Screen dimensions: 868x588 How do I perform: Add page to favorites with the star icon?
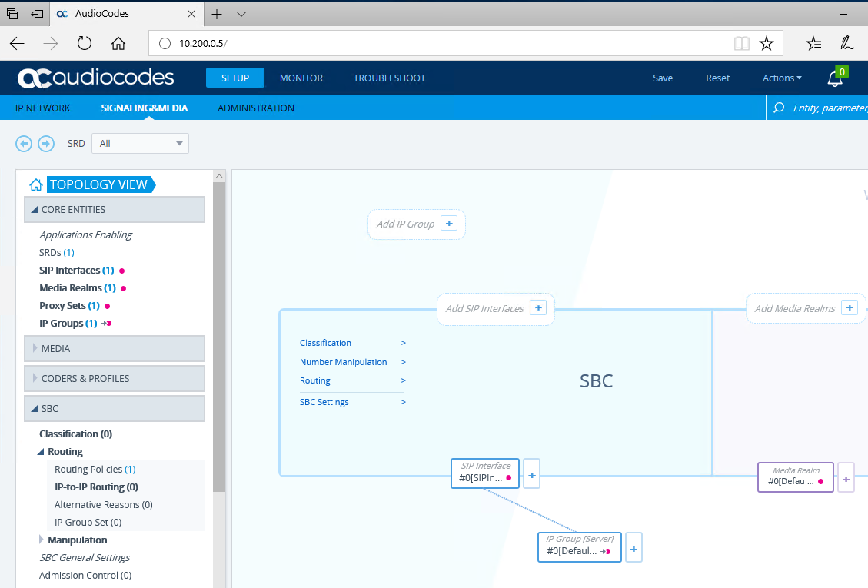coord(767,43)
